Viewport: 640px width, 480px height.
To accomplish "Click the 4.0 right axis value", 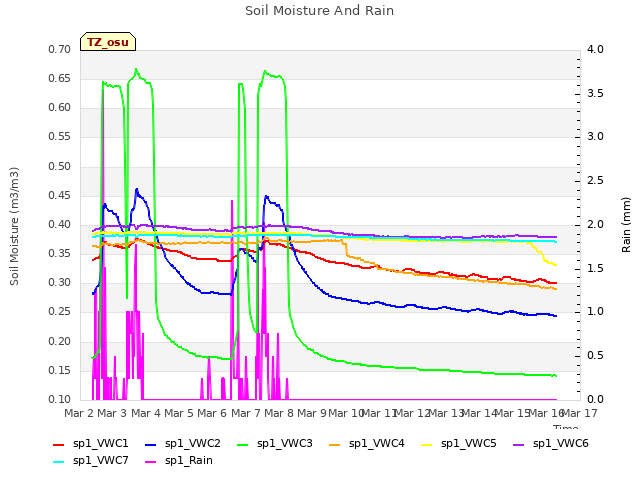I will pyautogui.click(x=595, y=49).
